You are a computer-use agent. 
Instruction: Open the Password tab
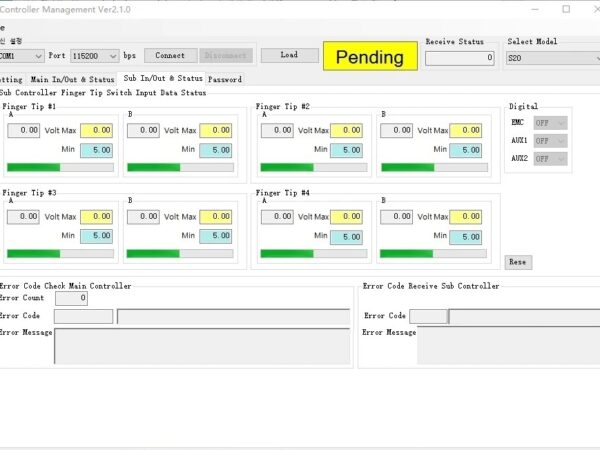pos(225,79)
